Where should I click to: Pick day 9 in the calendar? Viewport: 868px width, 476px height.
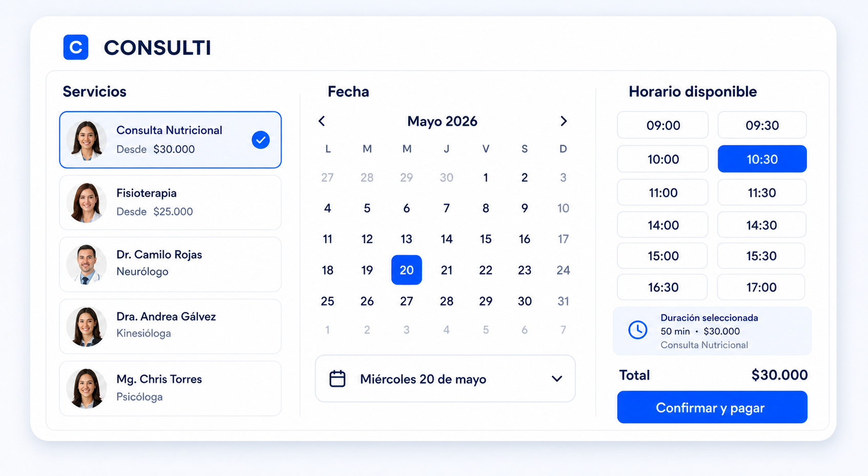pyautogui.click(x=524, y=208)
